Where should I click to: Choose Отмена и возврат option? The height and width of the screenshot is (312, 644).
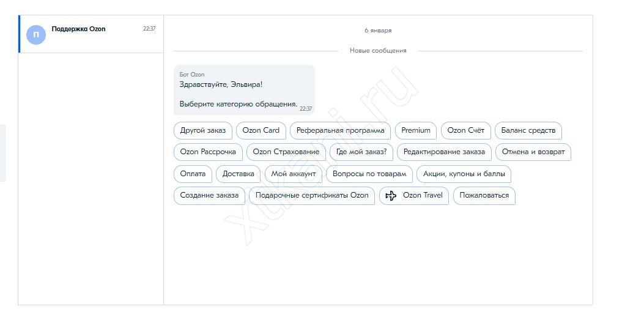point(533,152)
